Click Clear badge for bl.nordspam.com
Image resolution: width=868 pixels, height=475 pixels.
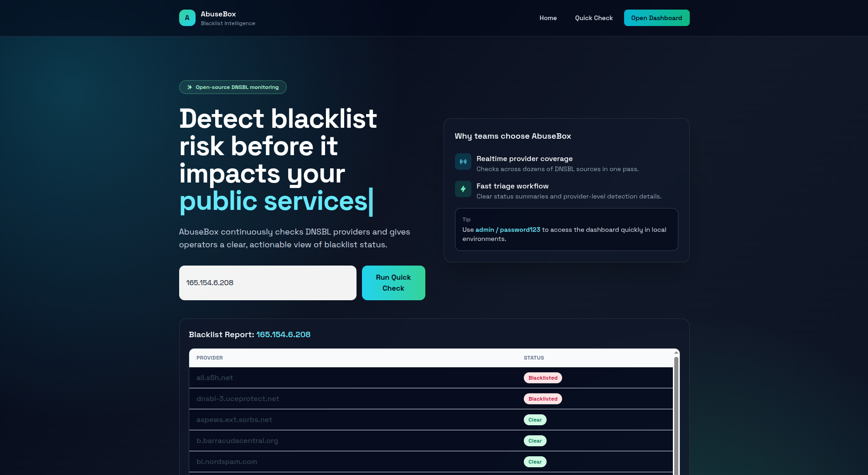coord(535,462)
